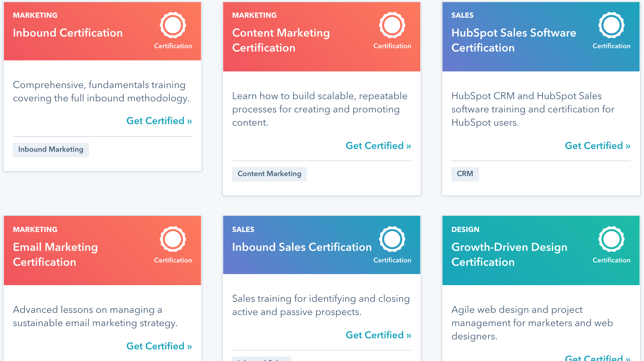Select the Inbound Marketing tag
644x361 pixels.
point(51,150)
